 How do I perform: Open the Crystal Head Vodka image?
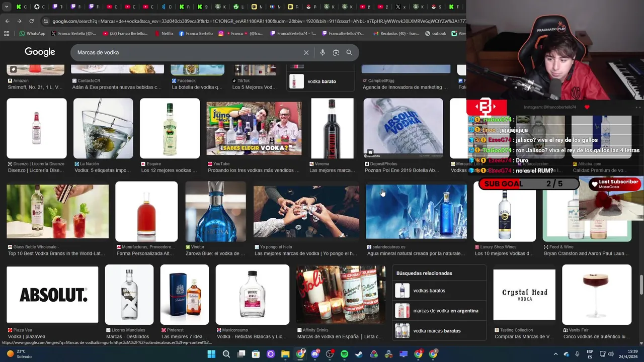524,295
